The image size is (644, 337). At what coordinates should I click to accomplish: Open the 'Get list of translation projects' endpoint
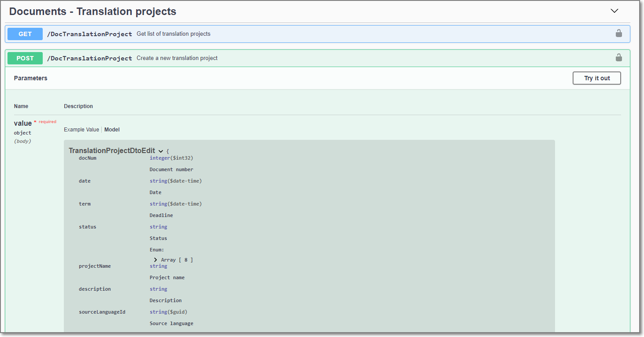click(x=174, y=34)
